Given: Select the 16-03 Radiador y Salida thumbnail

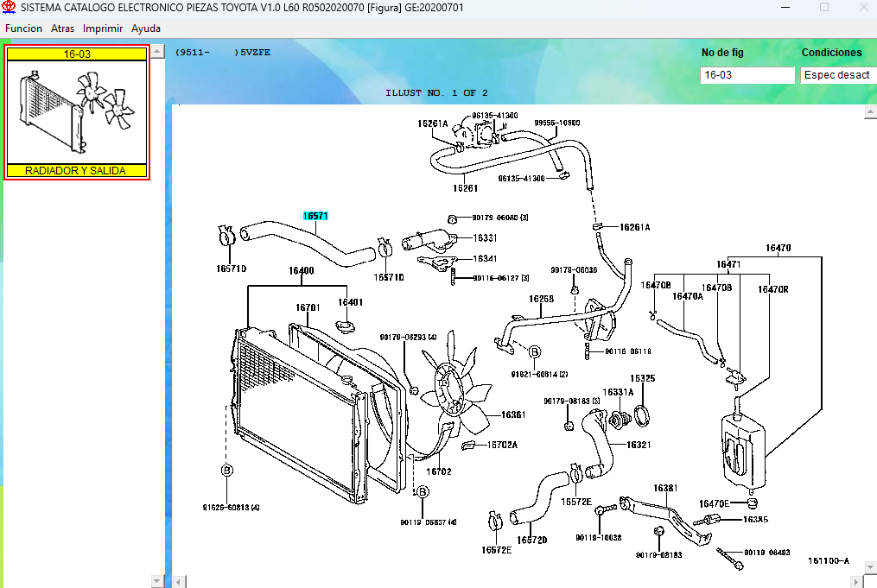Looking at the screenshot, I should pyautogui.click(x=77, y=112).
